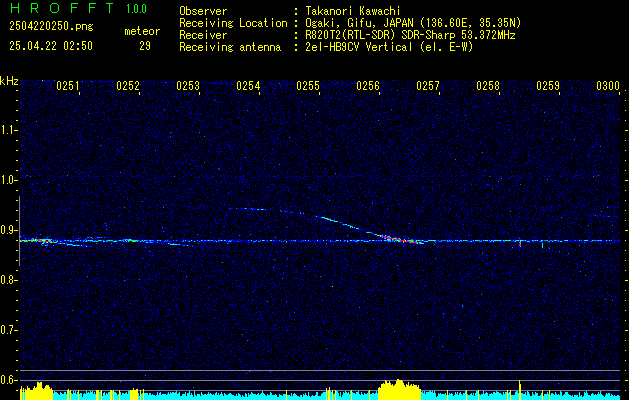Click the Observer label
The width and height of the screenshot is (629, 400).
203,11
